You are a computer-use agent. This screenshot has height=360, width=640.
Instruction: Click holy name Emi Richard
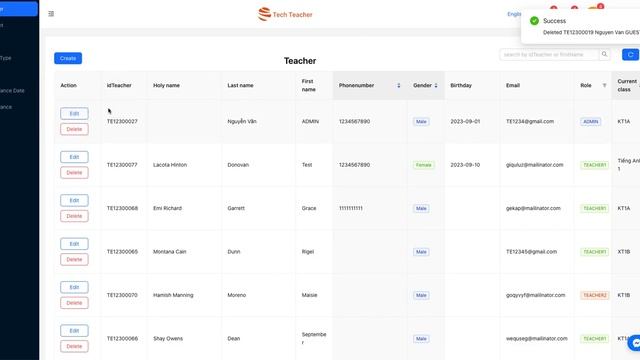click(167, 208)
